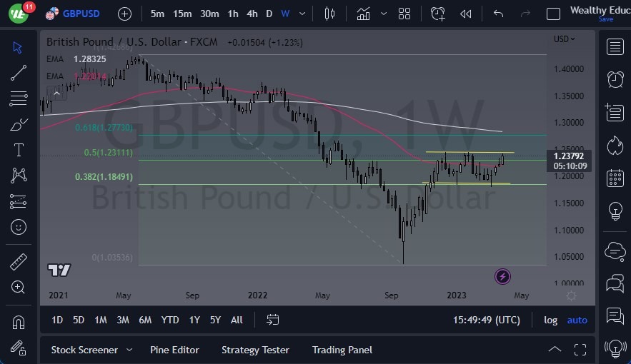Switch to the Pine Editor tab

pyautogui.click(x=174, y=350)
